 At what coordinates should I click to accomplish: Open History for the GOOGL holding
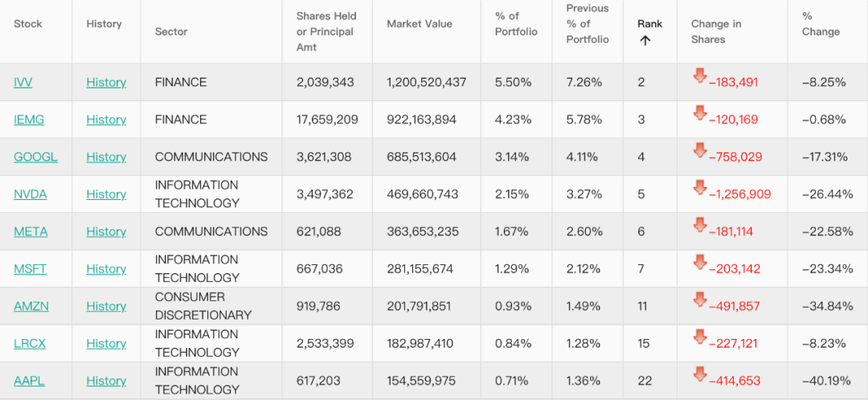coord(106,157)
